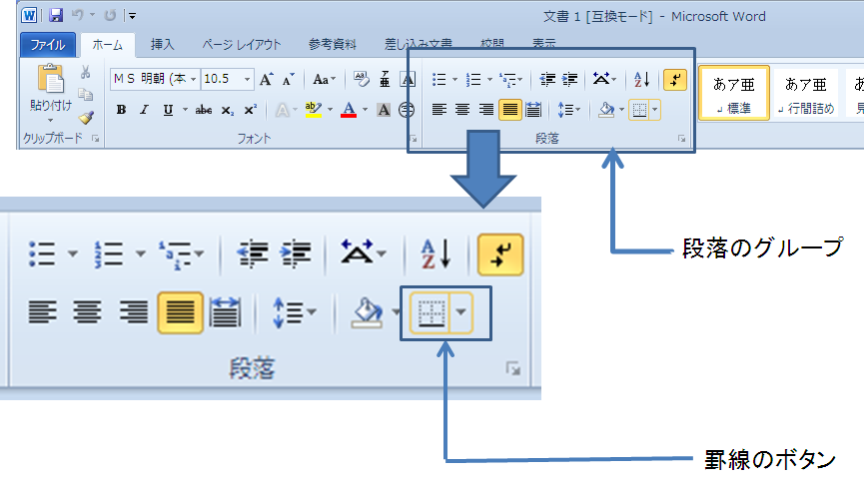Screen dimensions: 868x486
Task: Click the Shrink Font icon
Action: [x=289, y=80]
